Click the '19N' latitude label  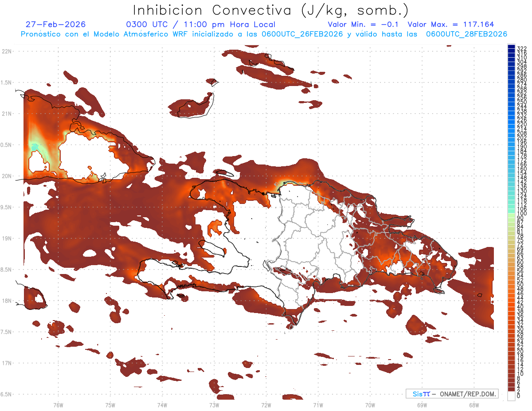[x=7, y=239]
